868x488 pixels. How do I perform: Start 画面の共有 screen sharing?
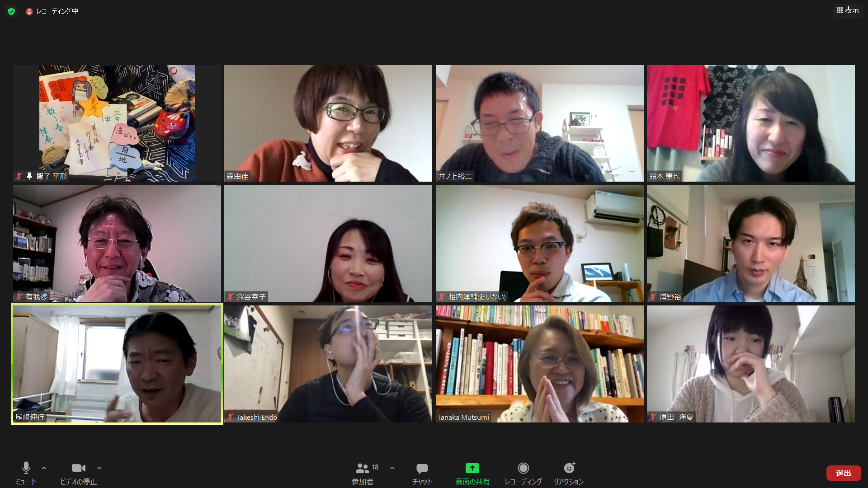(472, 473)
